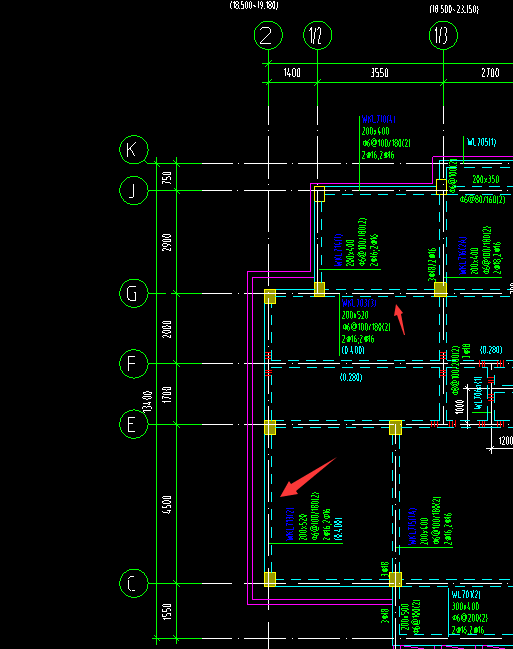Select the WKL 703(3) beam label

coord(359,303)
